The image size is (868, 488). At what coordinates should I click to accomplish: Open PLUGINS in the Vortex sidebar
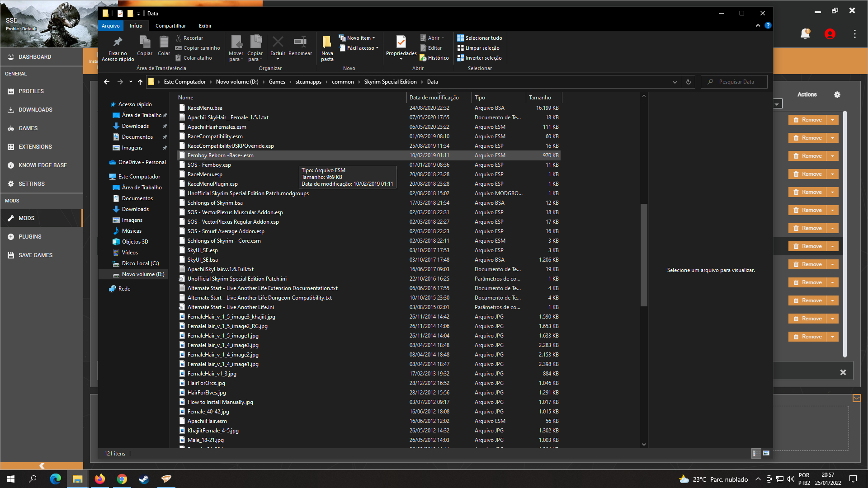[42, 237]
